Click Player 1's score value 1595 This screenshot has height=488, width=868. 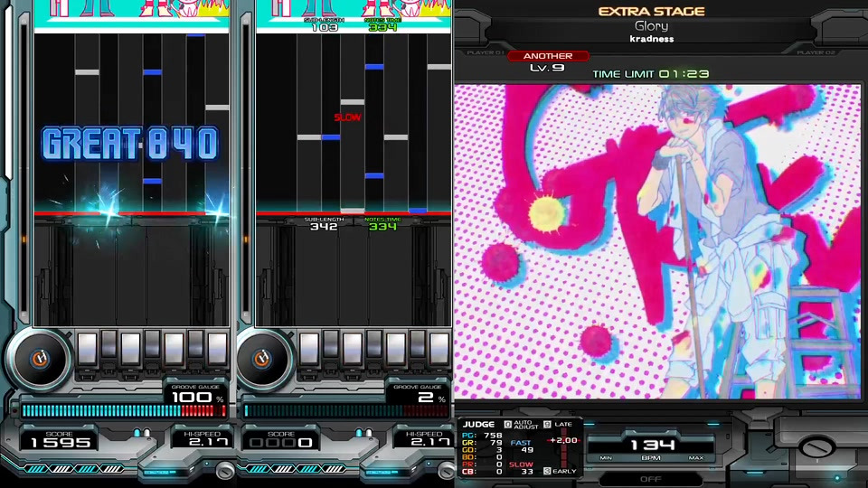pos(61,443)
